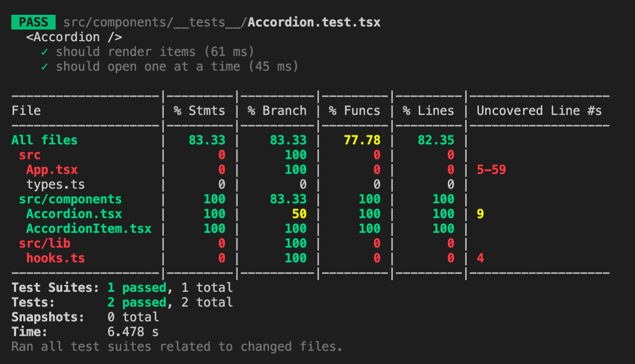Viewport: 635px width, 364px height.
Task: Click the % Branch column header
Action: tap(277, 111)
